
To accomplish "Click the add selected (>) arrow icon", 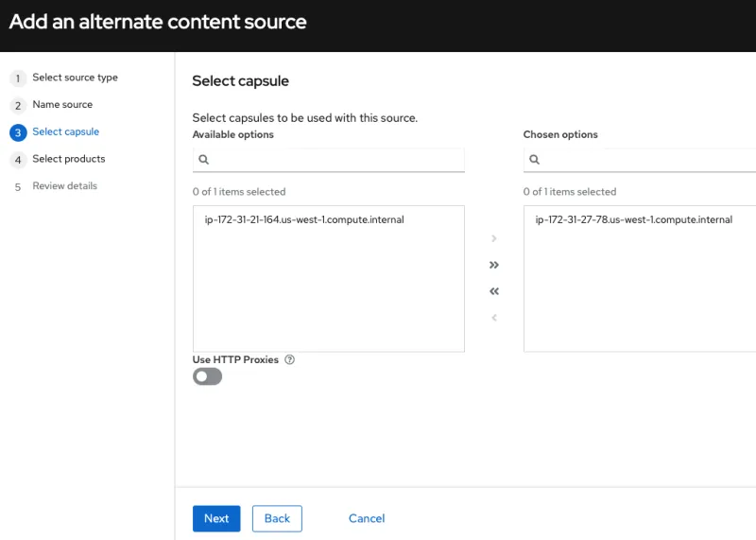I will pyautogui.click(x=494, y=238).
